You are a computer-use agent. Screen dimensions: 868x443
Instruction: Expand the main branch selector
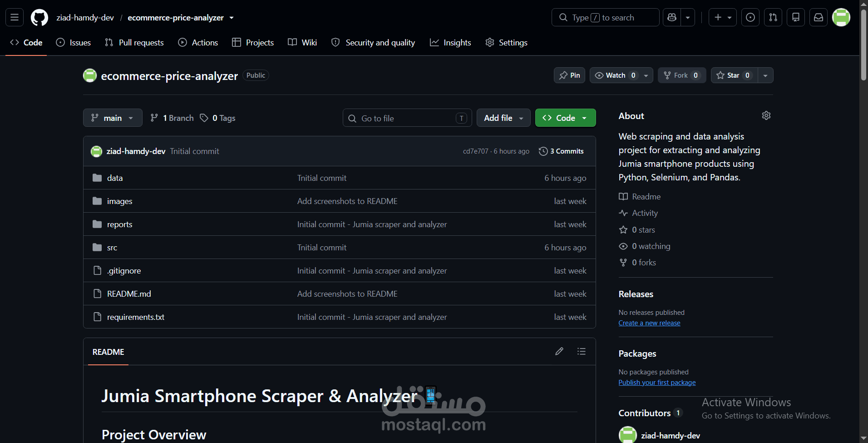click(113, 118)
